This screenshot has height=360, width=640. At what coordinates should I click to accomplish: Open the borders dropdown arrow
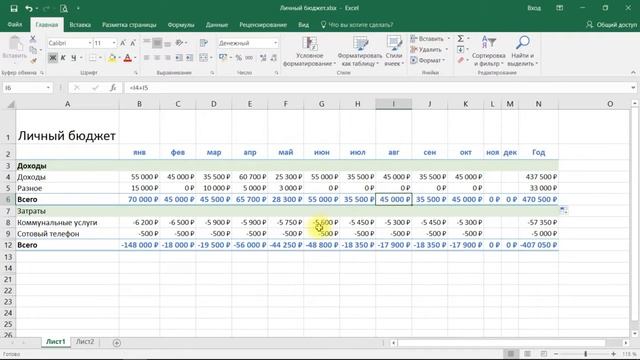click(100, 58)
